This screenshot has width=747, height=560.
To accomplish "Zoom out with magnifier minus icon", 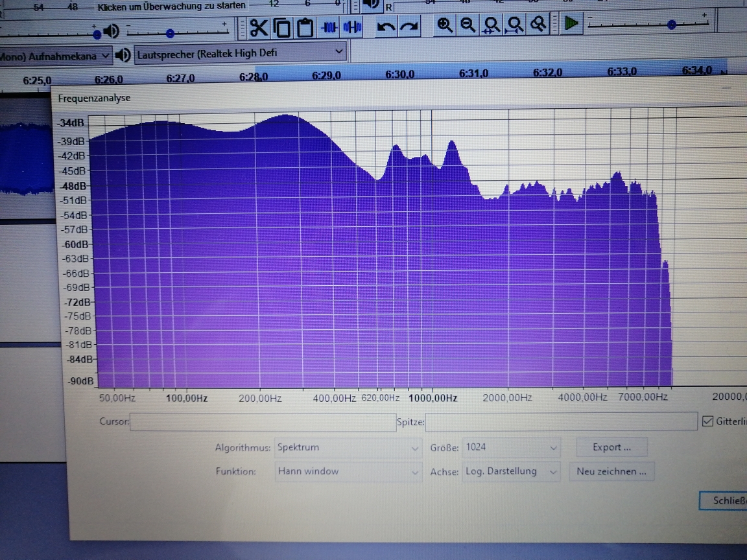I will [x=468, y=25].
